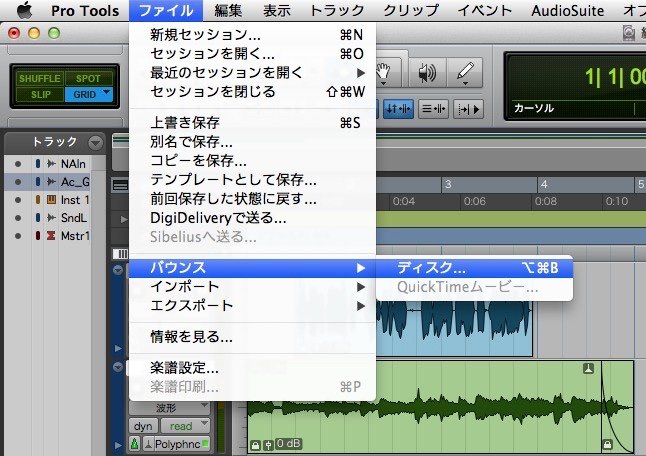
Task: Choose テンプレートとして保存...
Action: point(253,180)
